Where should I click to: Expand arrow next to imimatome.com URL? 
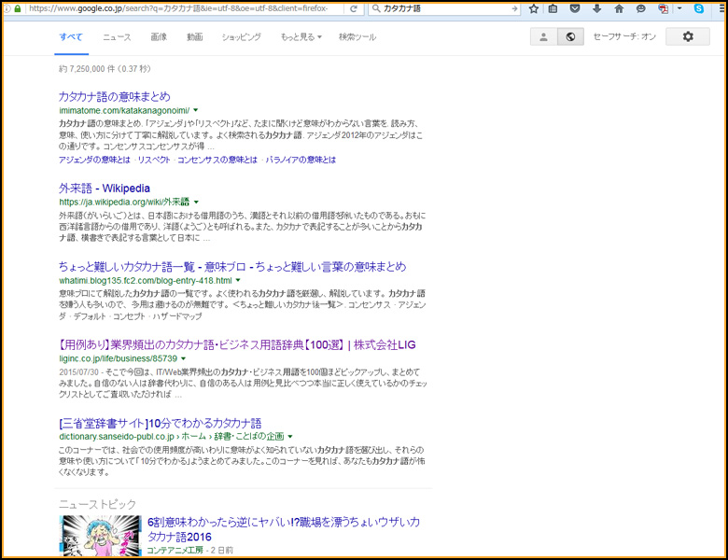196,110
